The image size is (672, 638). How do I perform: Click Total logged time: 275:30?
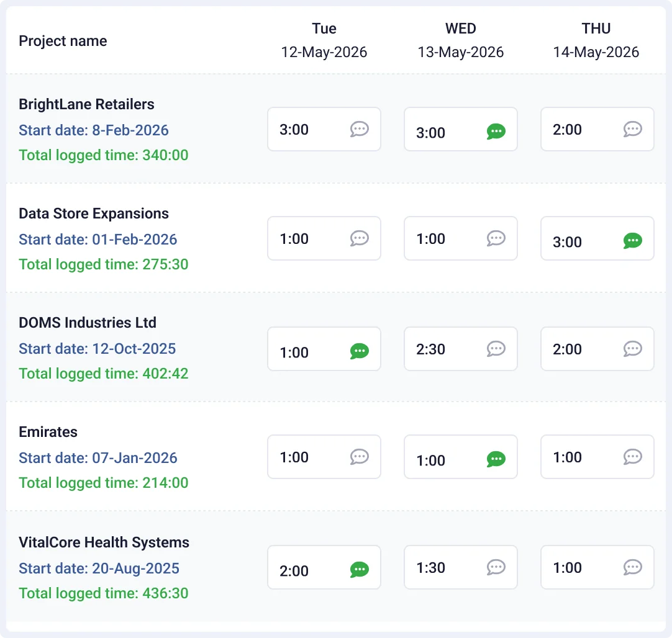[104, 264]
